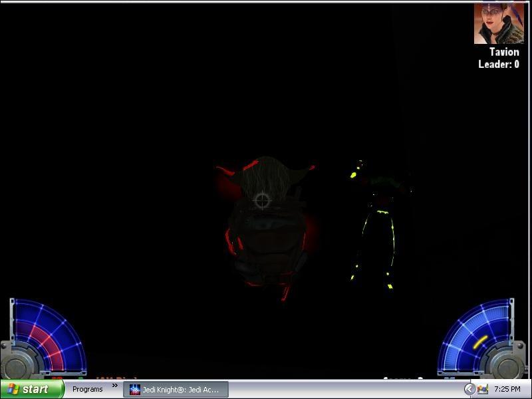Click the yellow saber style indicator
Screen dimensions: 532x399
[479, 342]
